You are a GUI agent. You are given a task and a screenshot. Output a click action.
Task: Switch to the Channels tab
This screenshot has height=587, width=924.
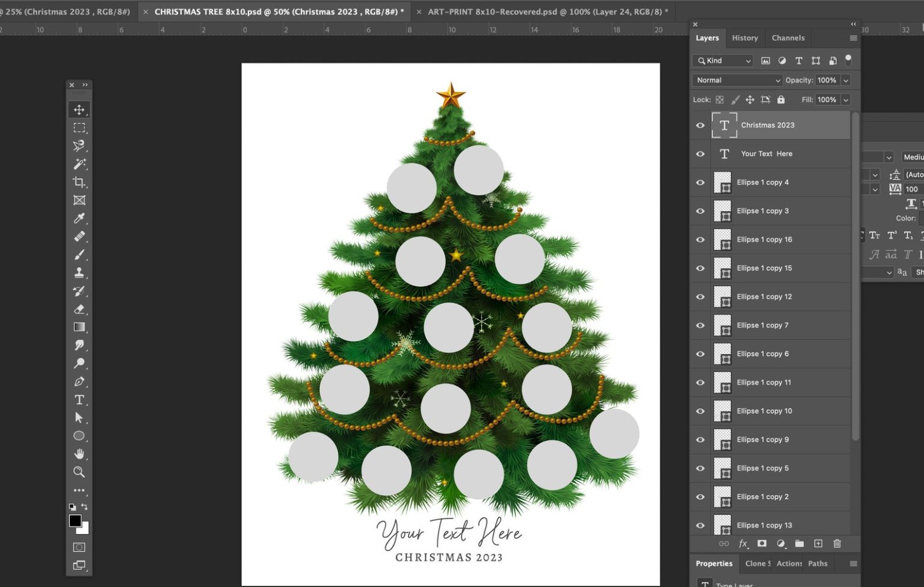pos(787,38)
